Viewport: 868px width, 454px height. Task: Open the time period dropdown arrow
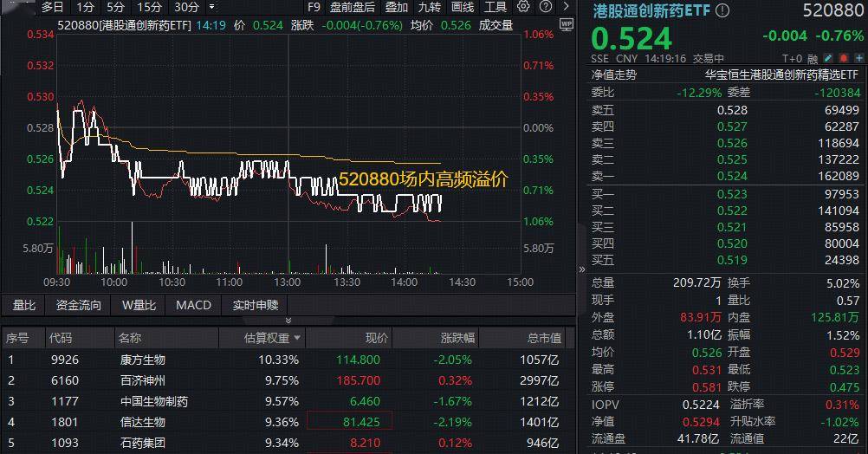point(213,7)
